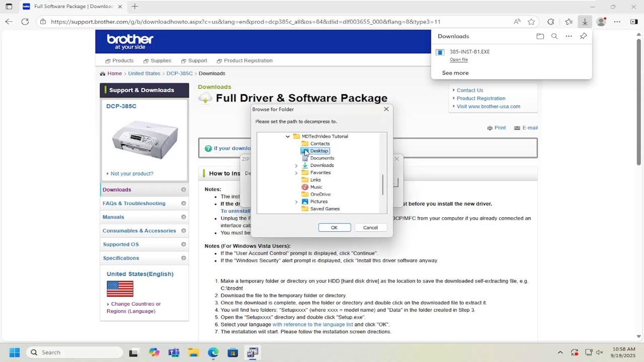The image size is (644, 362).
Task: Close the Browse for Folder dialog
Action: click(x=386, y=109)
